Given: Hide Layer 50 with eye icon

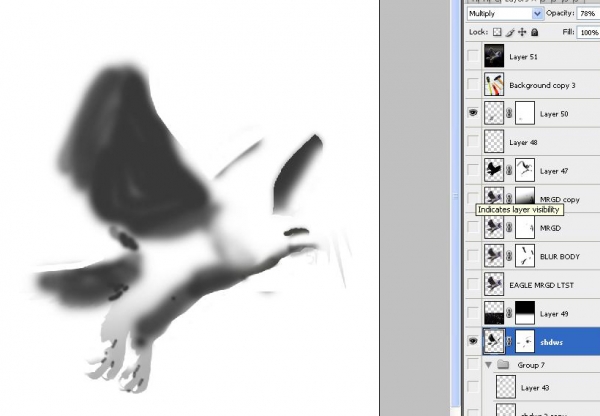Looking at the screenshot, I should (x=473, y=113).
